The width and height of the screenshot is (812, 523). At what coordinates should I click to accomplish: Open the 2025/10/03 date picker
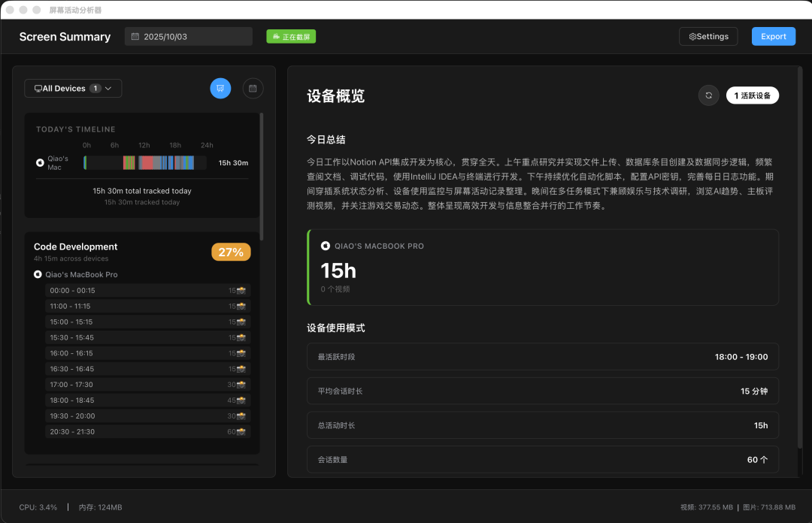point(188,36)
